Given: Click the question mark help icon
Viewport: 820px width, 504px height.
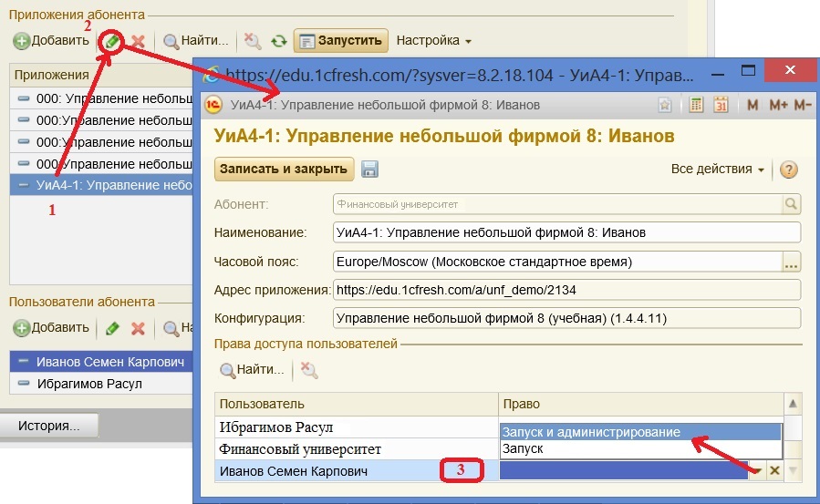Looking at the screenshot, I should [789, 170].
